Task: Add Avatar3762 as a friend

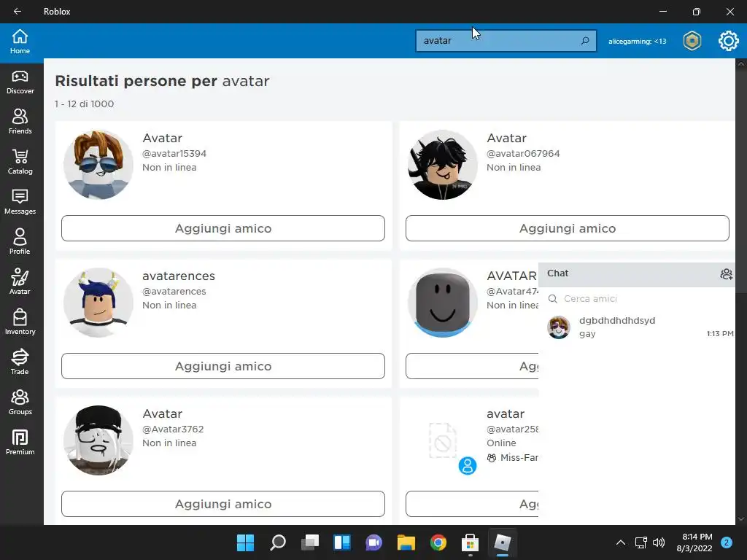Action: click(x=223, y=504)
